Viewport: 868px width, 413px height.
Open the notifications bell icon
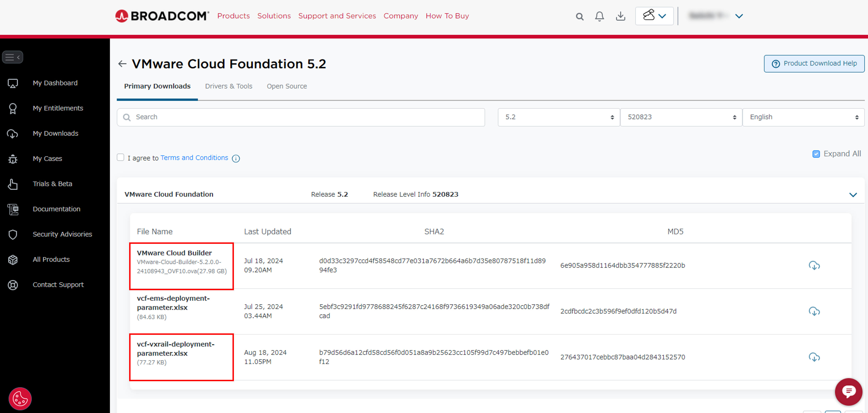click(x=600, y=16)
